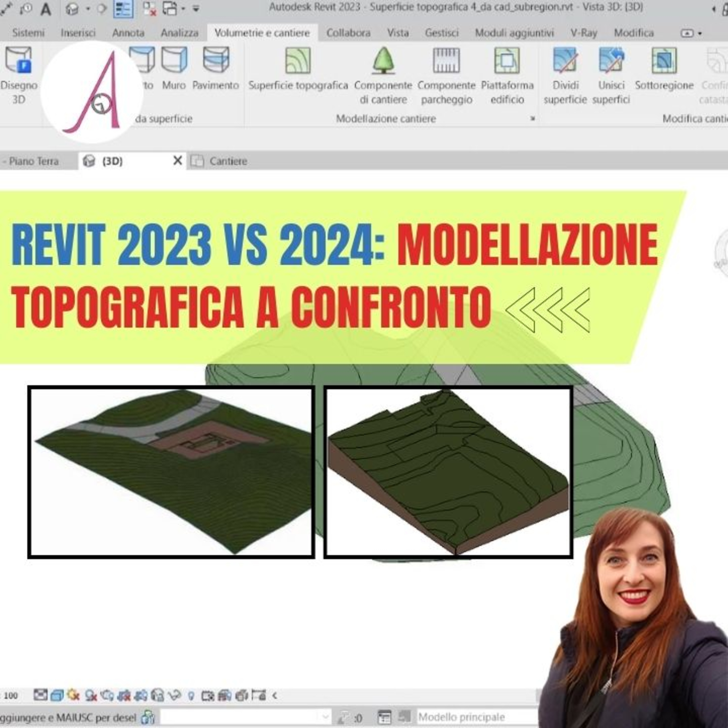Open the Gestisci ribbon tab

[x=442, y=33]
